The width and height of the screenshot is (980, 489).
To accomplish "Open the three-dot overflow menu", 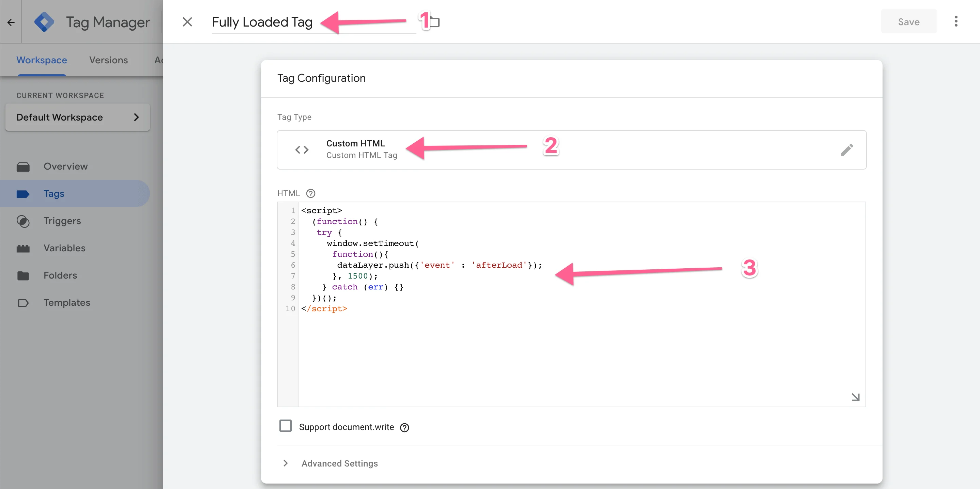I will click(x=956, y=22).
